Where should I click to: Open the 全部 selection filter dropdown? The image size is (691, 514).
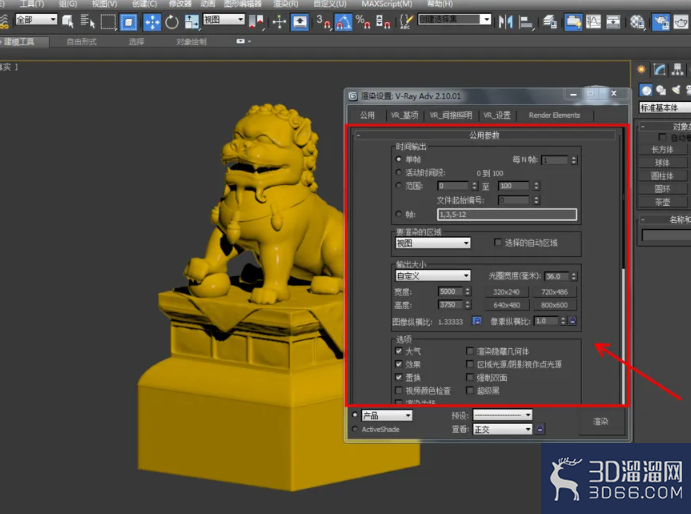click(36, 19)
